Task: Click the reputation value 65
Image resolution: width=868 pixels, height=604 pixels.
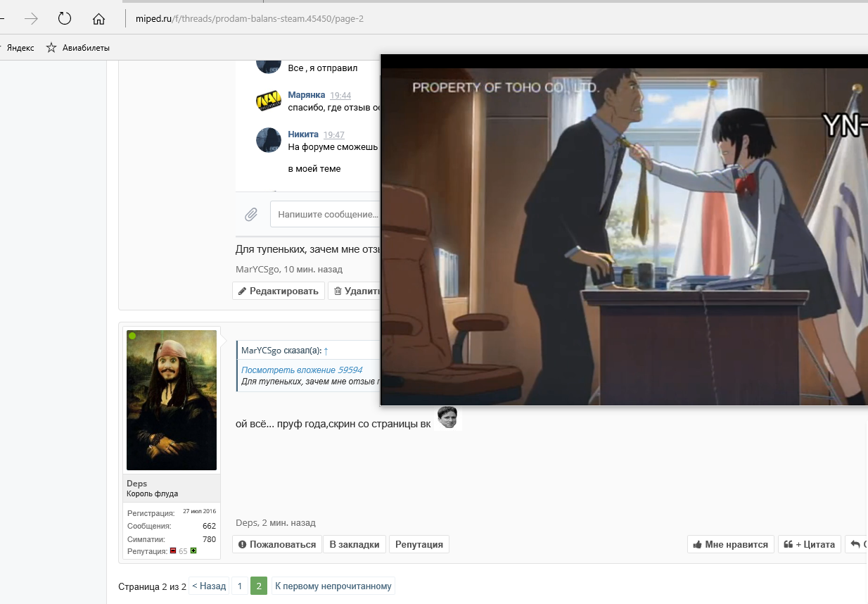Action: click(x=183, y=551)
